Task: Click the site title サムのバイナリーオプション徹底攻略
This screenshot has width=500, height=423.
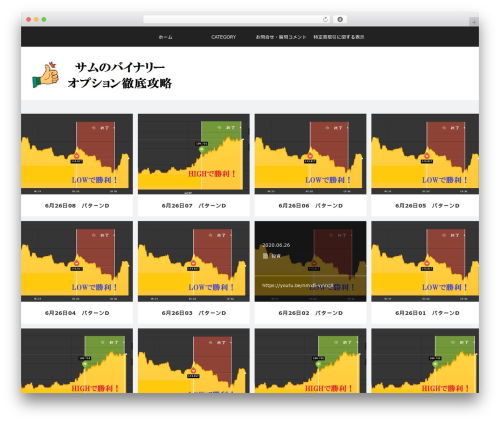Action: [120, 75]
